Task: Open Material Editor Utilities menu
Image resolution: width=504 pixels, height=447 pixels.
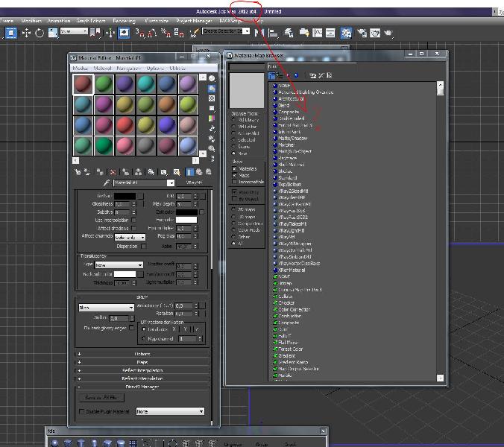Action: point(177,68)
